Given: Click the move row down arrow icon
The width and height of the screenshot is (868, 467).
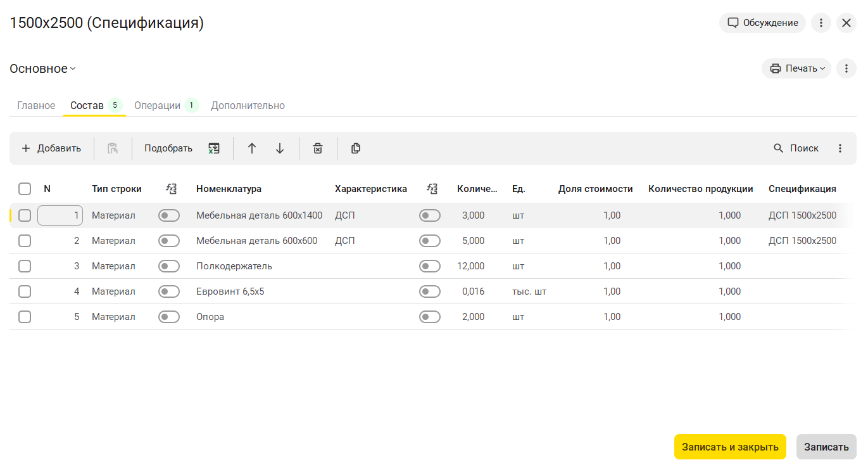Looking at the screenshot, I should point(280,148).
